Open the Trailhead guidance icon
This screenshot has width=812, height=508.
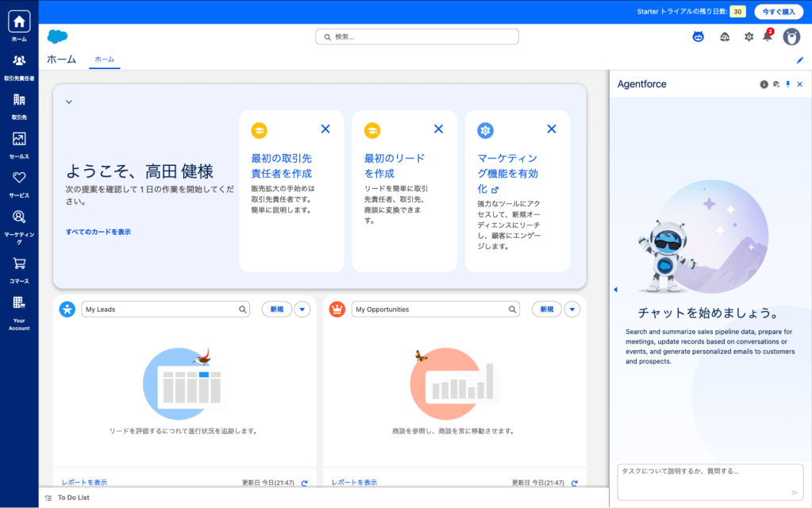(725, 37)
